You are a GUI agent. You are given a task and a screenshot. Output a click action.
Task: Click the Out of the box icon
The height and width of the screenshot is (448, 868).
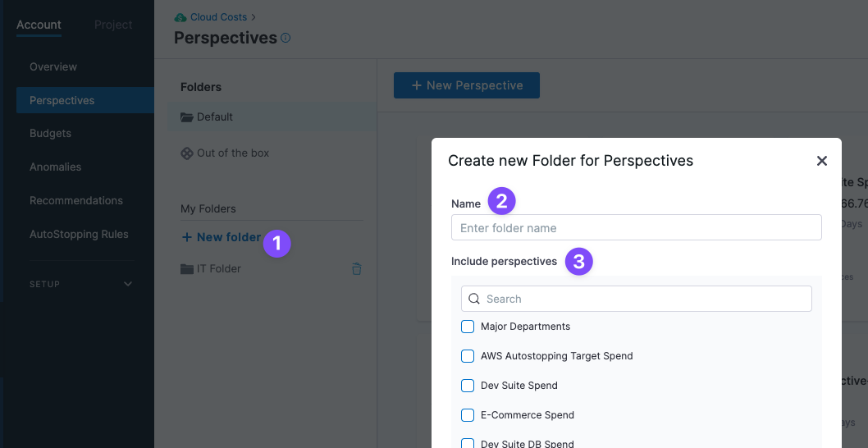tap(187, 153)
